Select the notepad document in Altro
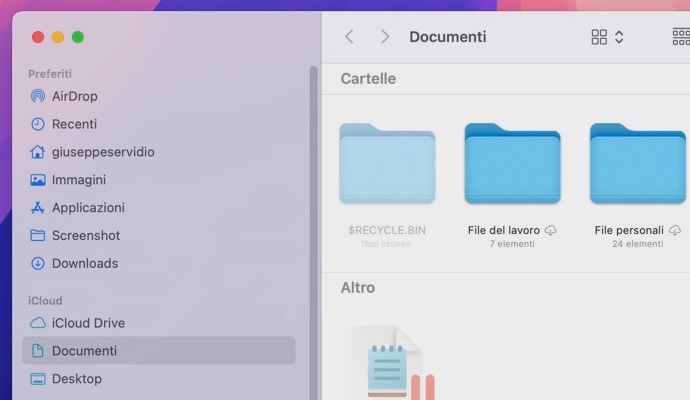The image size is (690, 400). pos(393,363)
